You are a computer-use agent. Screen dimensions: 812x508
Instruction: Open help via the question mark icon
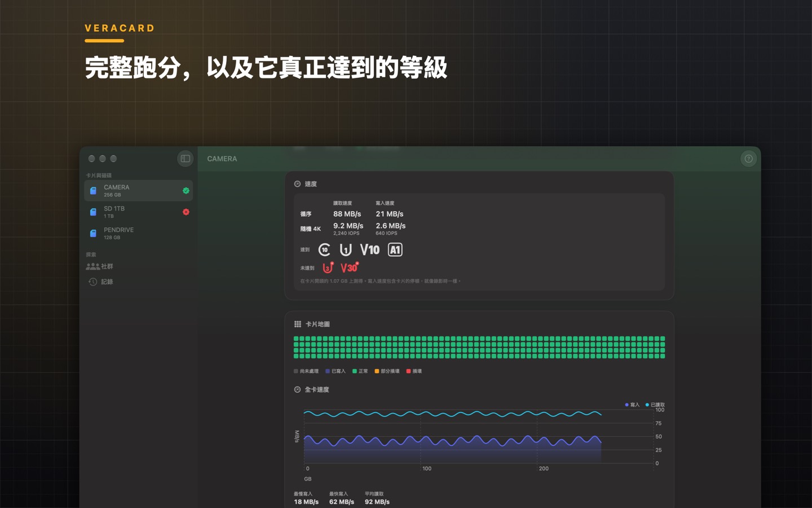748,159
